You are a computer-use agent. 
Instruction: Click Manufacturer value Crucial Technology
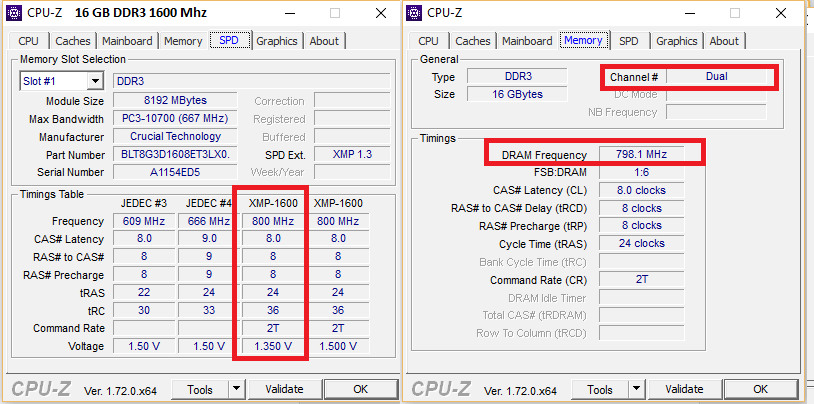(x=175, y=137)
